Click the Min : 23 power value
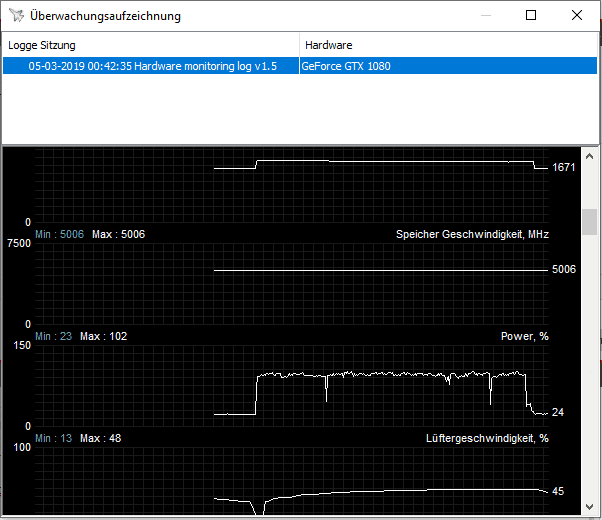Image resolution: width=602 pixels, height=520 pixels. [x=53, y=336]
